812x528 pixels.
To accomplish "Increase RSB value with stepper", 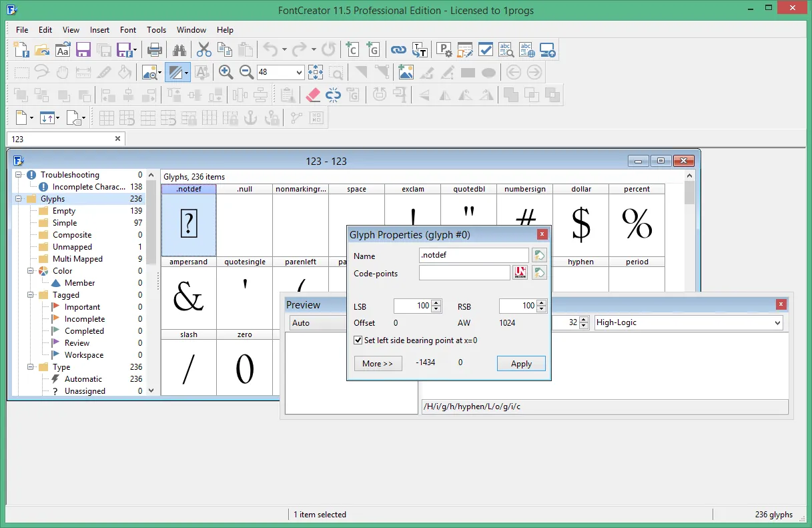I will (542, 303).
